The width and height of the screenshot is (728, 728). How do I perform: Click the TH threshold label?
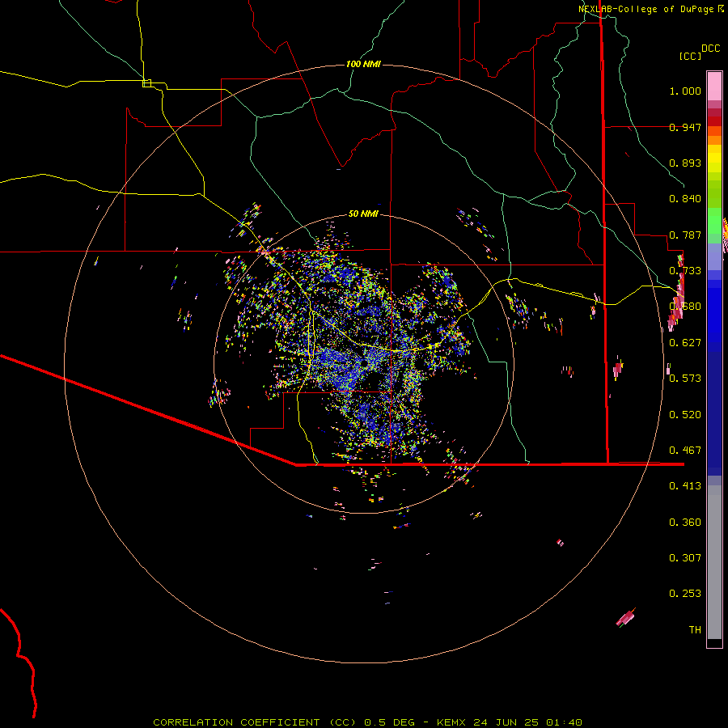pyautogui.click(x=695, y=630)
